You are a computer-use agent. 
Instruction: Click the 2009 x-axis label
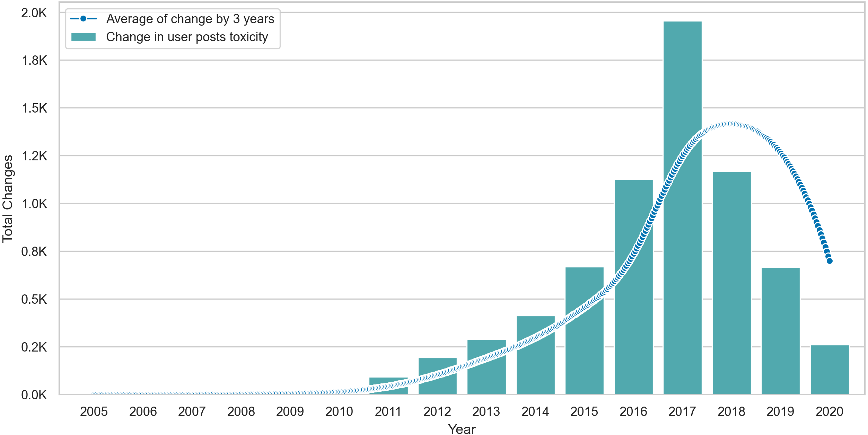[x=290, y=412]
